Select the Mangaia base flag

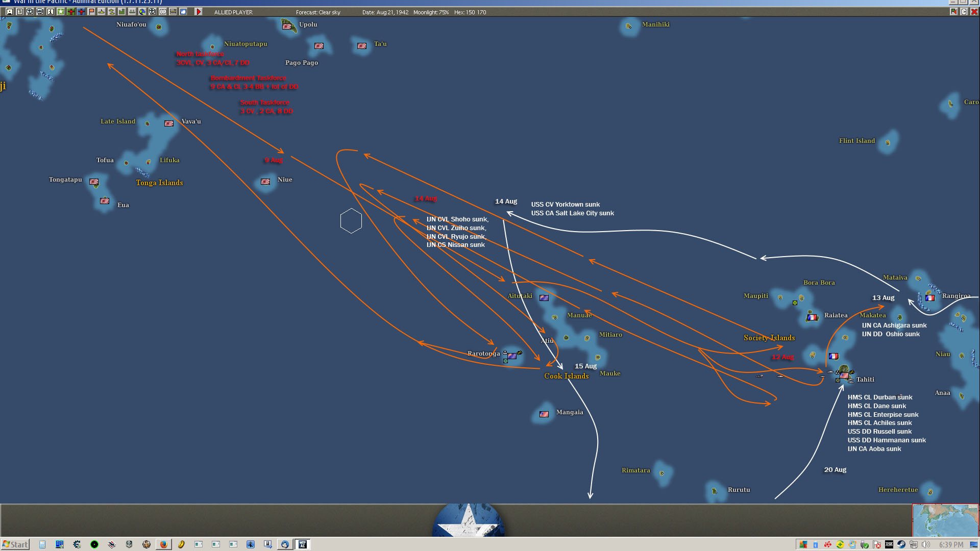click(x=544, y=414)
